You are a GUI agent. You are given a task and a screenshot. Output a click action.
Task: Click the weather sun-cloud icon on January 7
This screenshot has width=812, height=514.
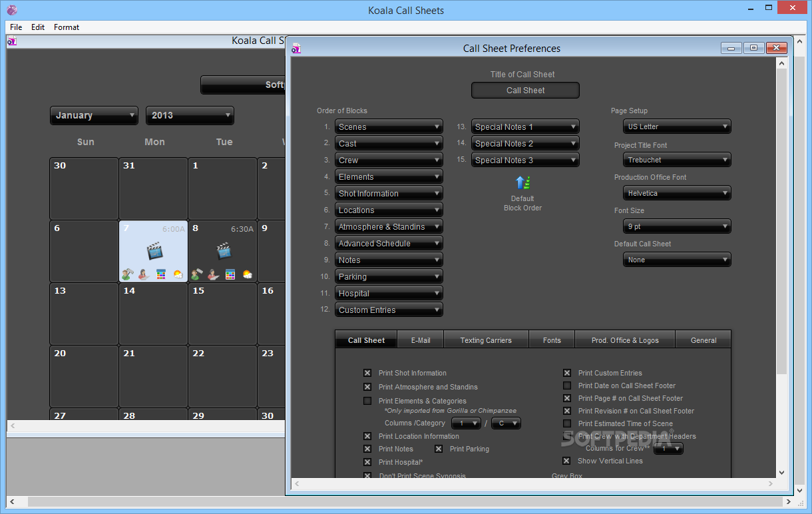(178, 274)
